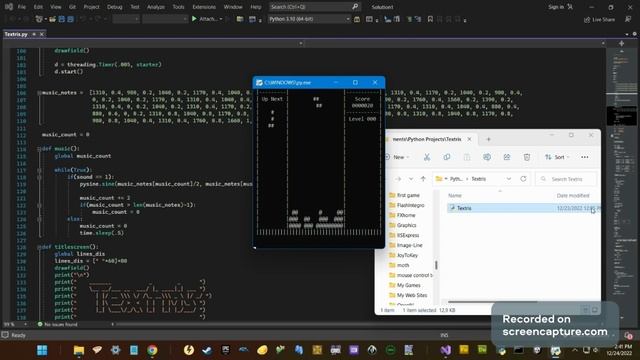Open the Tools menu
The width and height of the screenshot is (640, 360).
pyautogui.click(x=178, y=7)
